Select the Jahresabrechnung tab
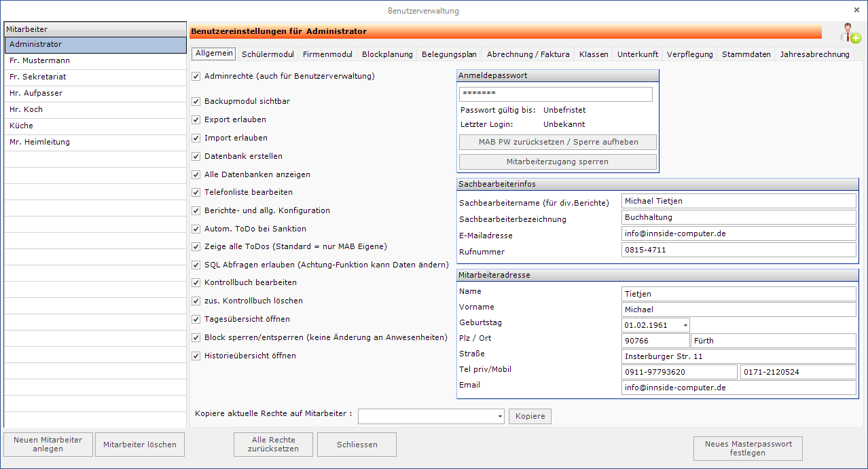Image resolution: width=868 pixels, height=469 pixels. point(814,54)
